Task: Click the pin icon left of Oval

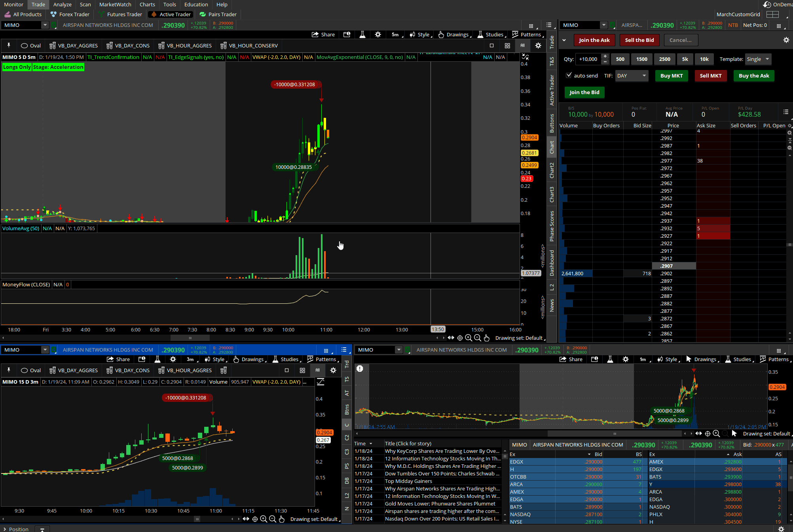Action: tap(9, 45)
